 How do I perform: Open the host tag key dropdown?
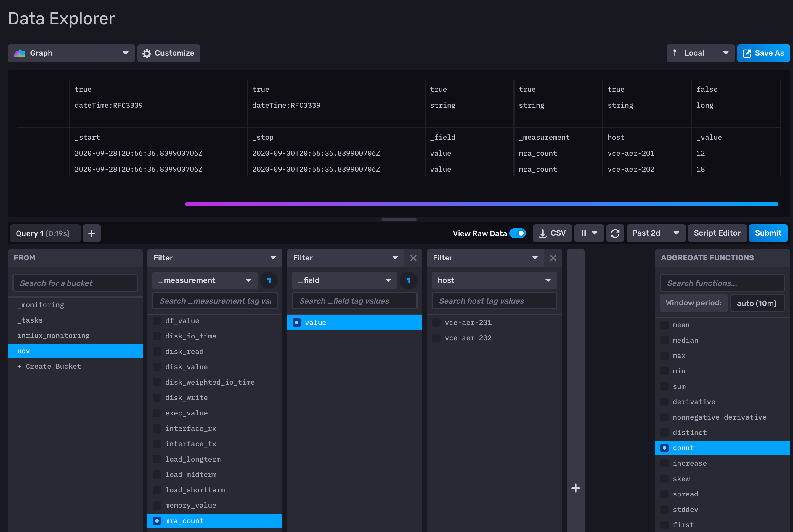pos(494,280)
